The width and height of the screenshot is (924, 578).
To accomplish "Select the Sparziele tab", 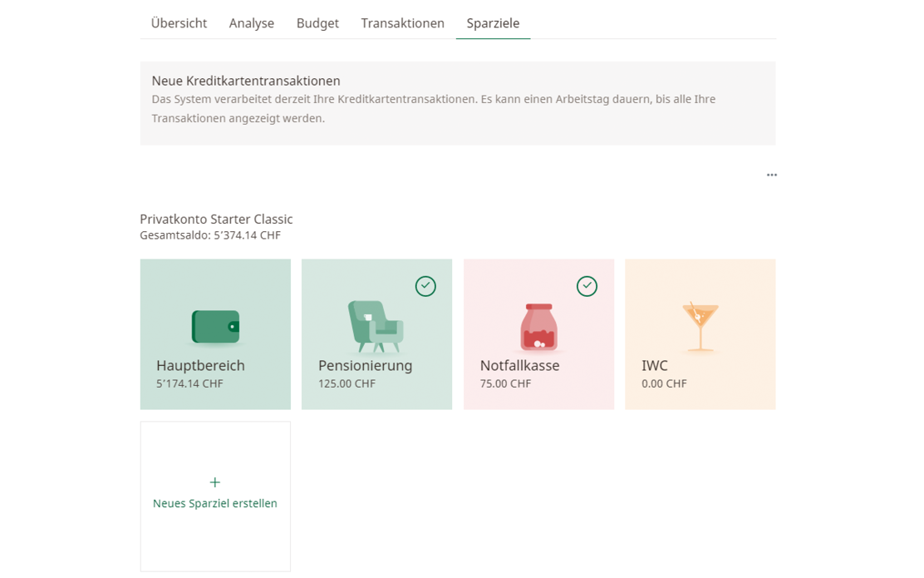I will 494,23.
